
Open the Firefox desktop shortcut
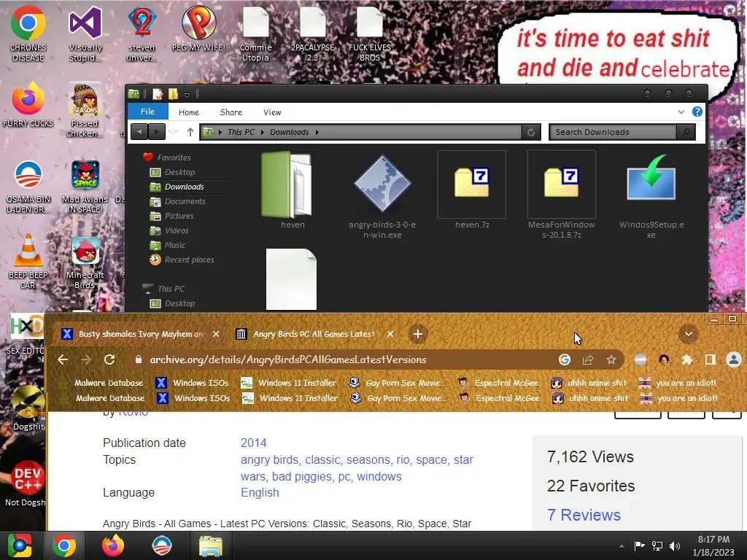tap(28, 105)
